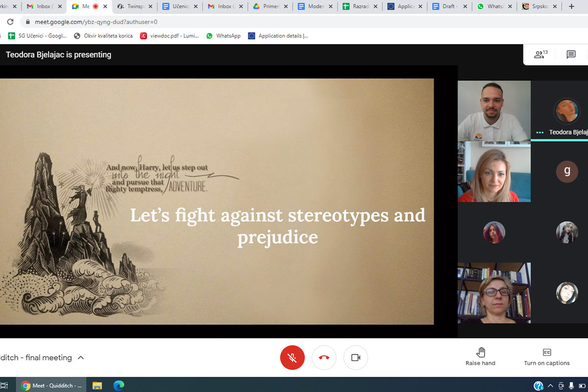
Task: Close the Meet tab
Action: point(105,6)
